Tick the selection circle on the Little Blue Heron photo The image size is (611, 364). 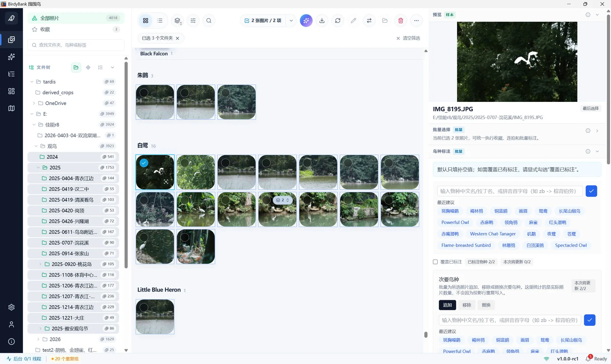(x=144, y=307)
